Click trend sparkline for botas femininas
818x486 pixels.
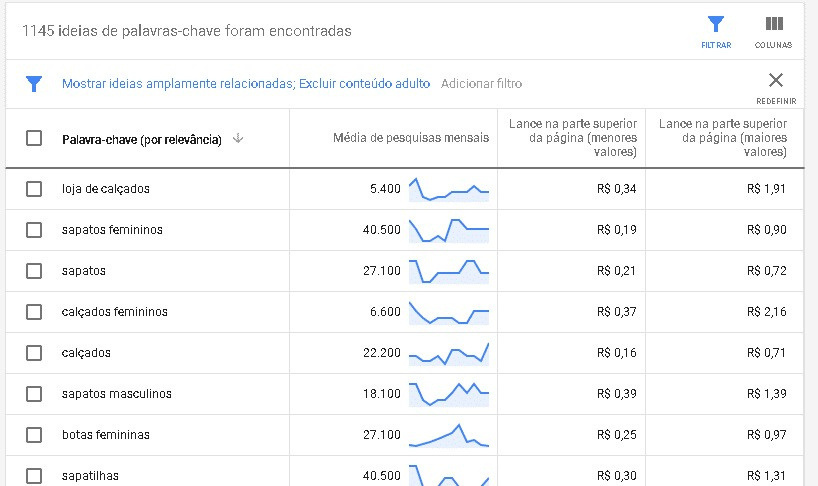tap(449, 435)
